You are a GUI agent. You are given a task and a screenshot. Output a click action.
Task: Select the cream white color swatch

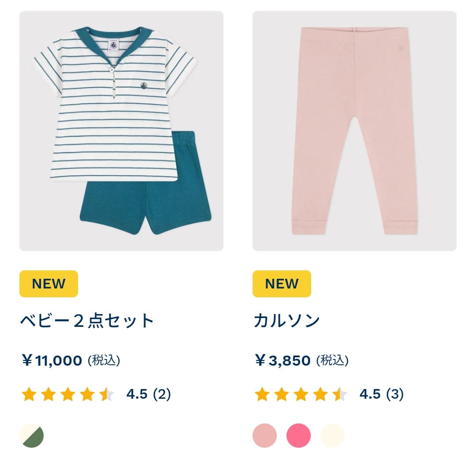[332, 435]
